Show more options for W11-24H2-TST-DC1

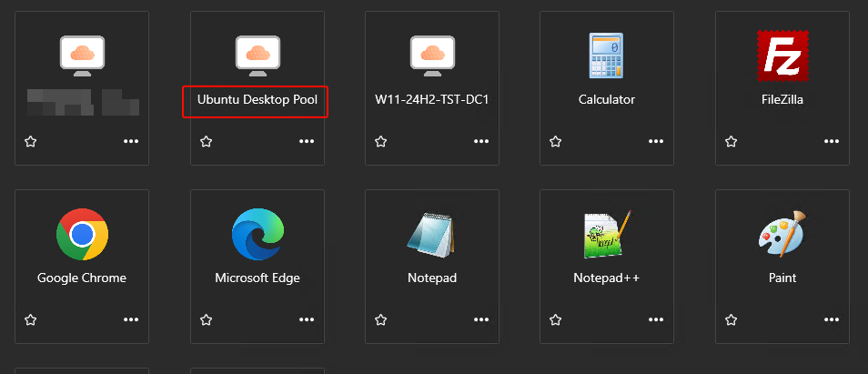pyautogui.click(x=481, y=142)
